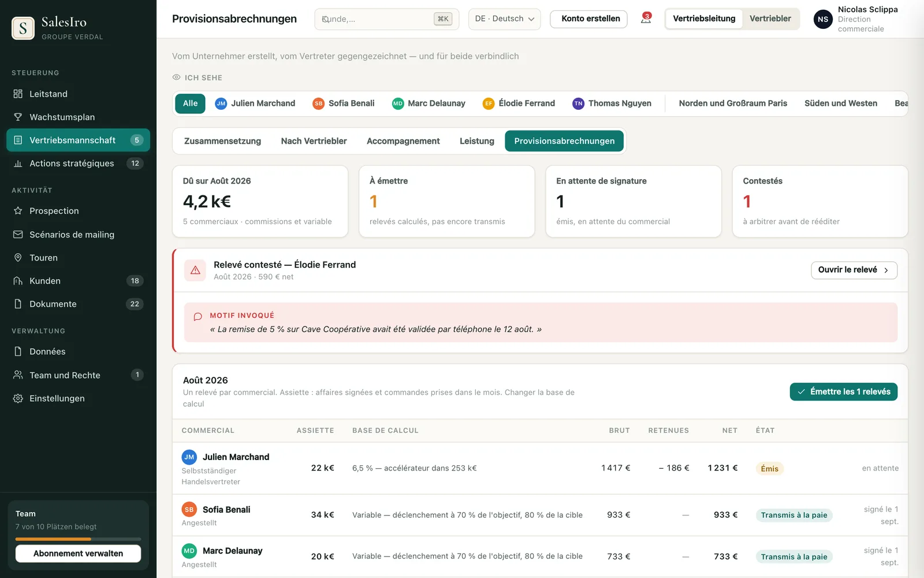This screenshot has height=578, width=924.
Task: Select the Provisionsabrechnungen tab
Action: [564, 141]
